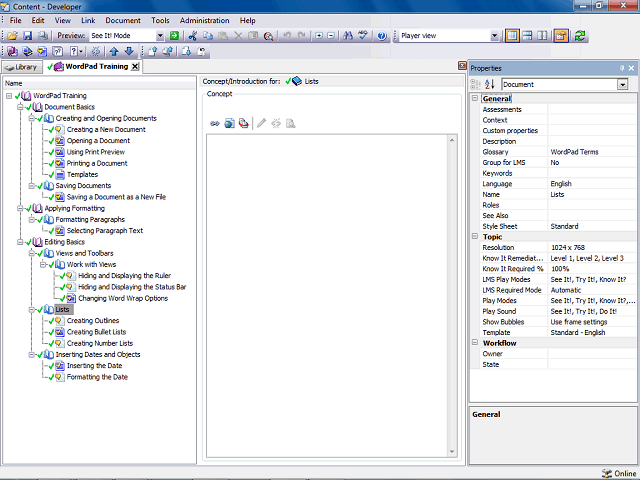Collapse the Topic properties section
Viewport: 640px width, 480px height.
pyautogui.click(x=475, y=236)
